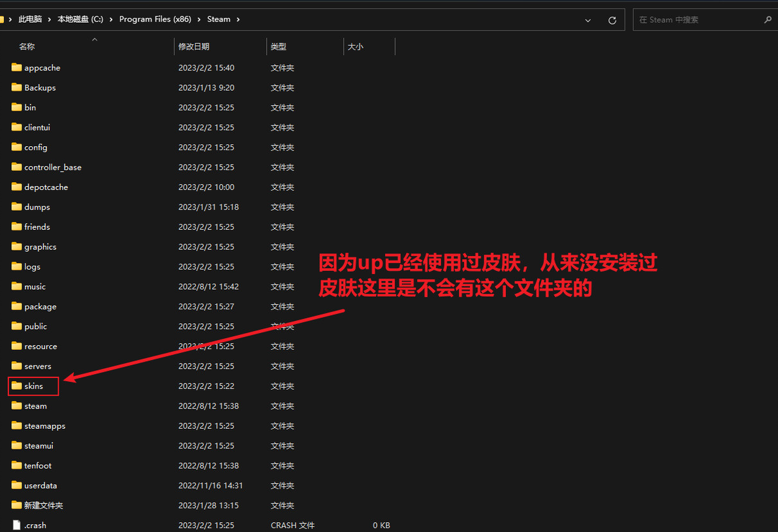Click the dumps folder icon
The image size is (778, 532).
(x=16, y=206)
